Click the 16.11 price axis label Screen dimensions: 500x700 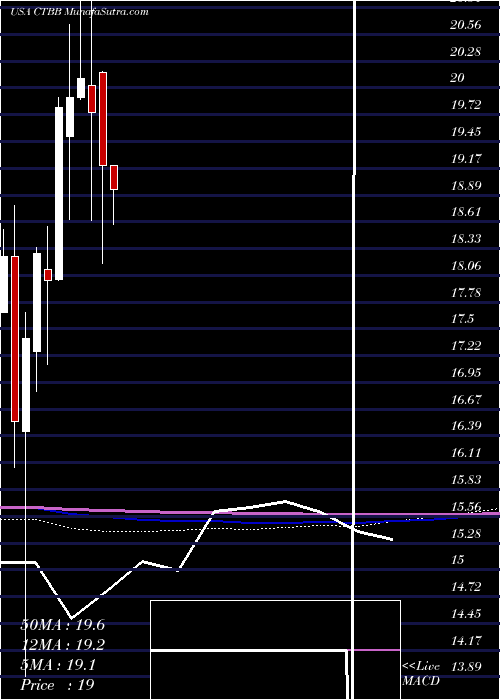[x=466, y=453]
